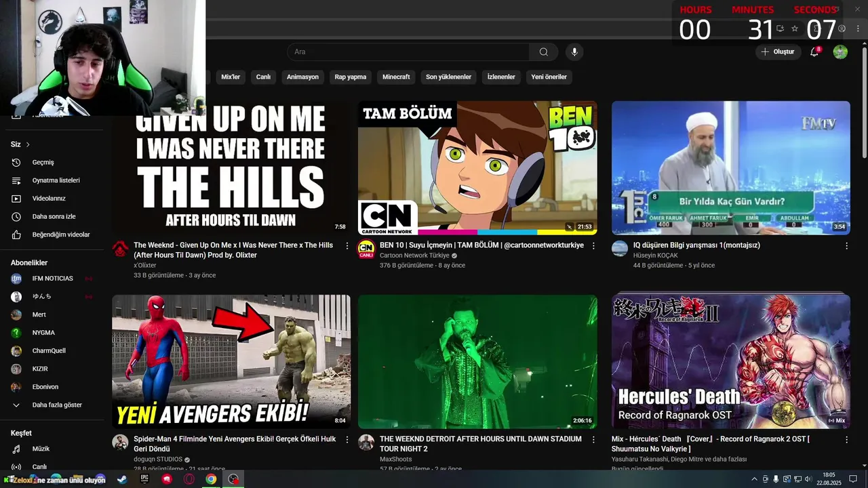Viewport: 868px width, 488px height.
Task: Open Ebonivon subscription channel
Action: click(54, 387)
